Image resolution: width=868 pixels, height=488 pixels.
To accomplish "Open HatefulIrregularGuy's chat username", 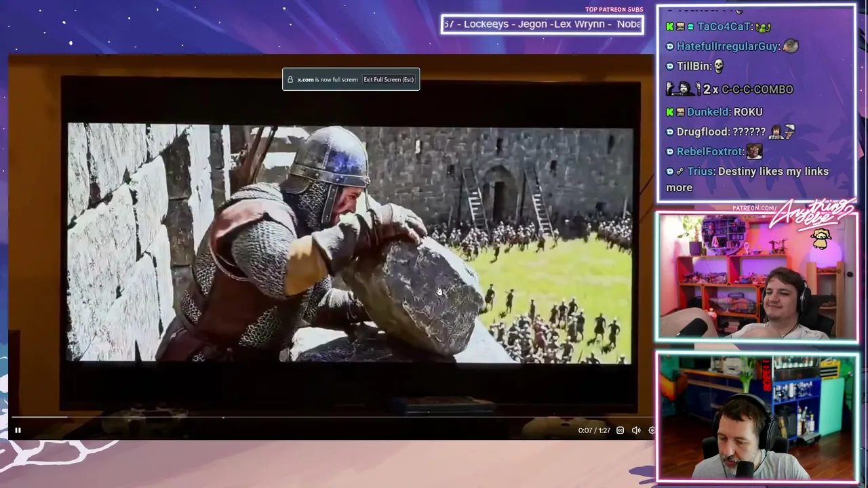I will pos(728,46).
